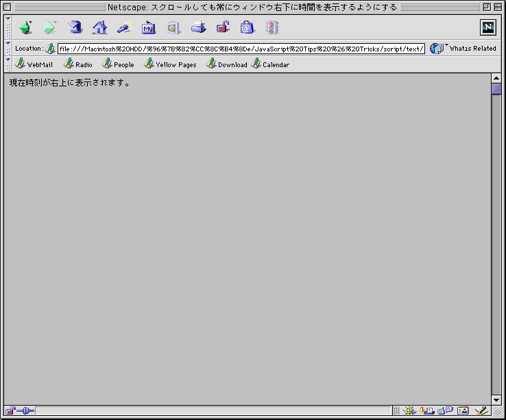Open the People bookmark link

[118, 64]
